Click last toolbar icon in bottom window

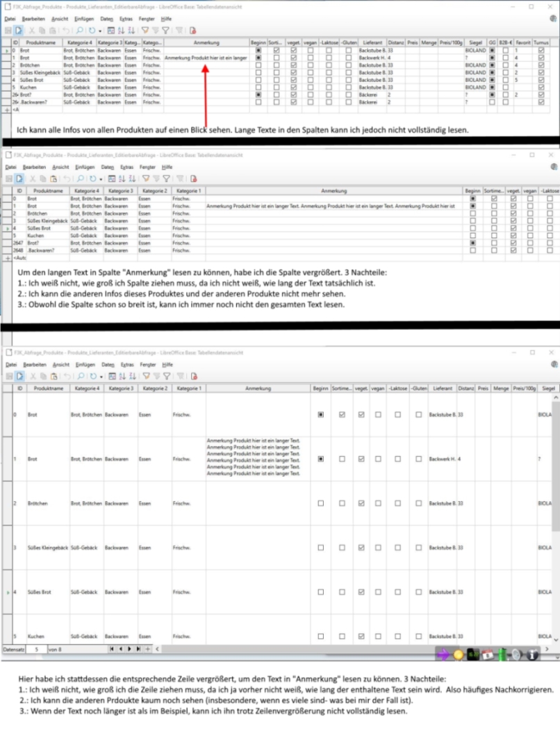192,375
